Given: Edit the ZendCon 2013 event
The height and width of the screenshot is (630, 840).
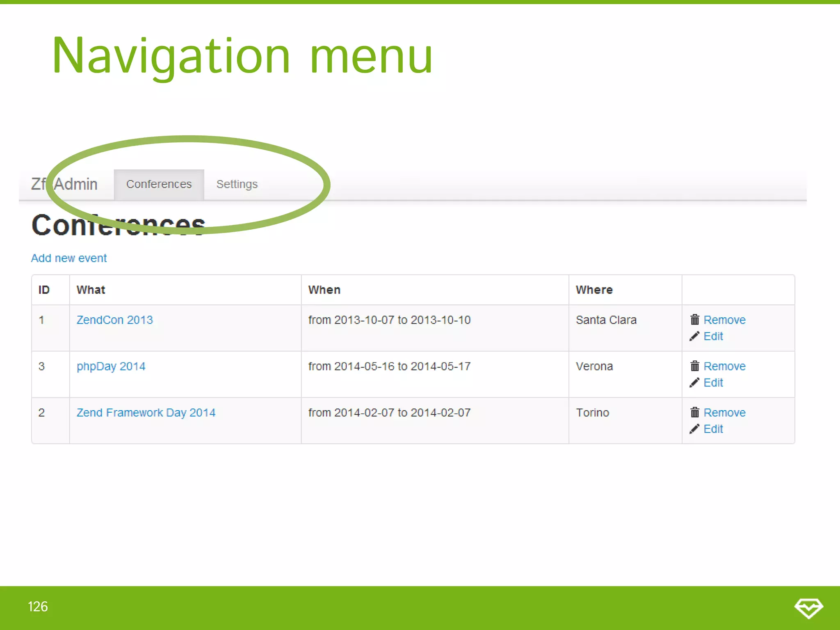Looking at the screenshot, I should [713, 336].
